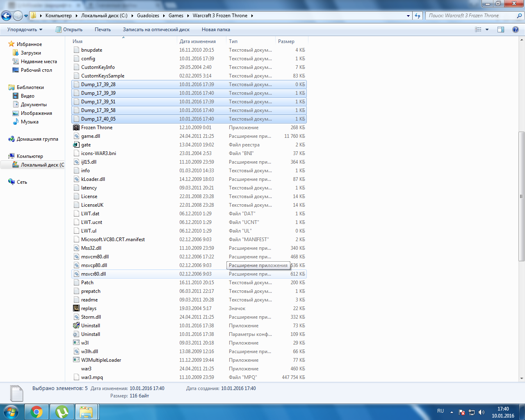Select the Frozen Throne application icon
525x420 pixels.
point(76,128)
